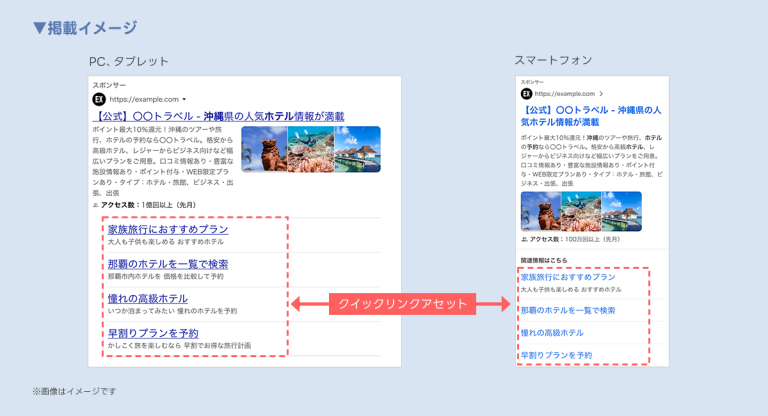Click the EX favicon in the PC ad
The width and height of the screenshot is (768, 416).
[x=98, y=100]
